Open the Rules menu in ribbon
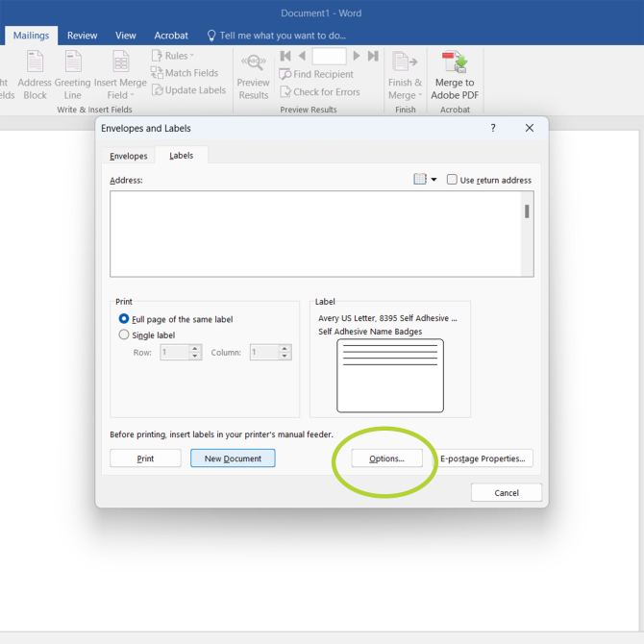The width and height of the screenshot is (644, 644). tap(172, 56)
